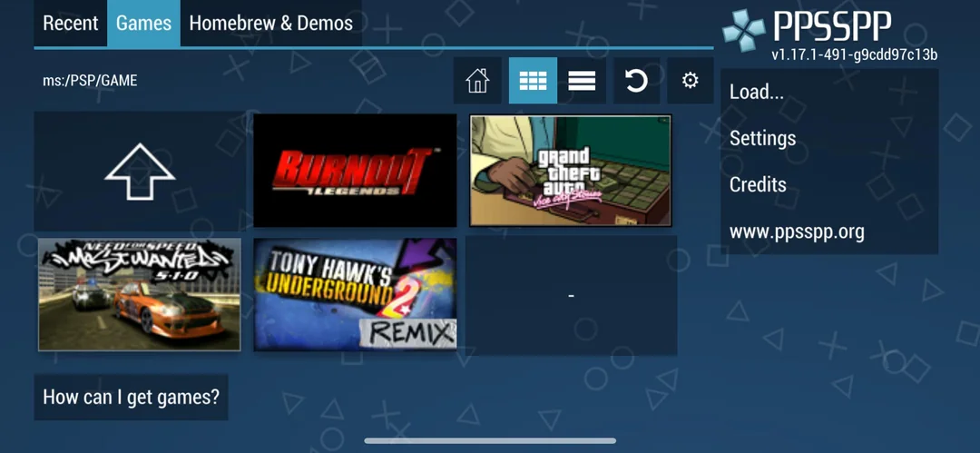Go to the home folder icon

(477, 81)
